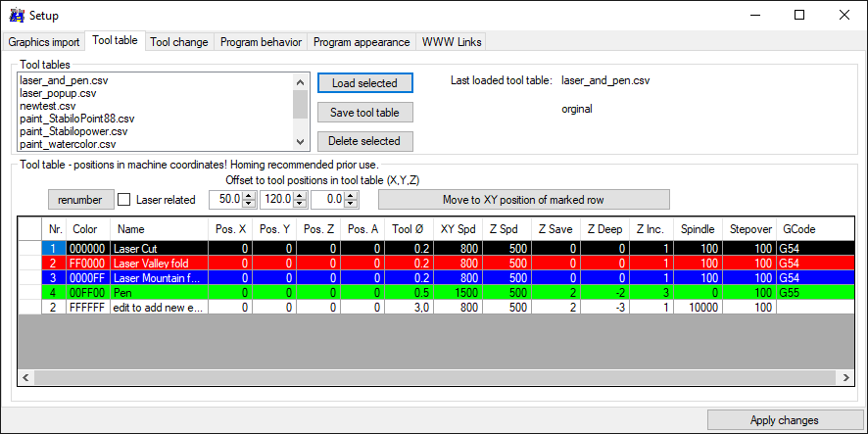This screenshot has width=868, height=434.
Task: Select the Laser Valley fold name cell
Action: pos(159,263)
